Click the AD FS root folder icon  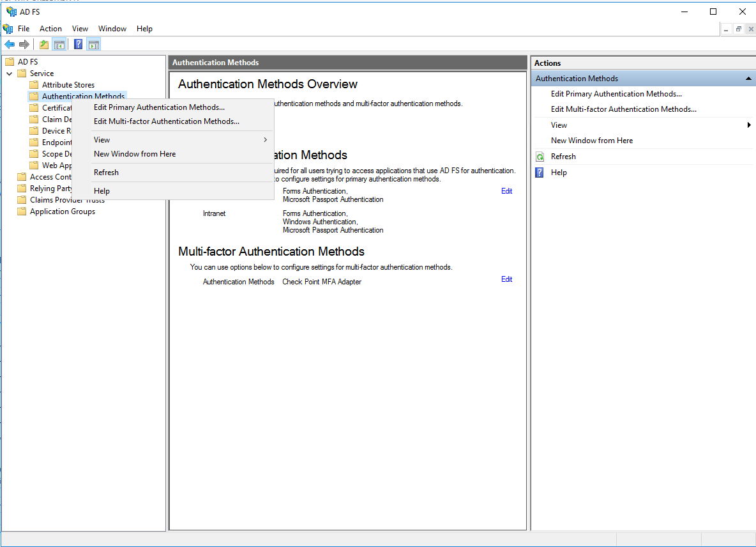(x=10, y=62)
